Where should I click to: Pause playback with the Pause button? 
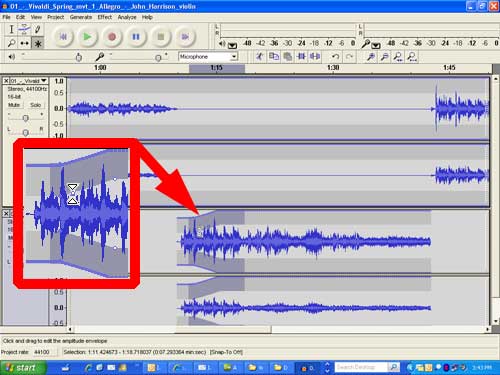point(136,37)
